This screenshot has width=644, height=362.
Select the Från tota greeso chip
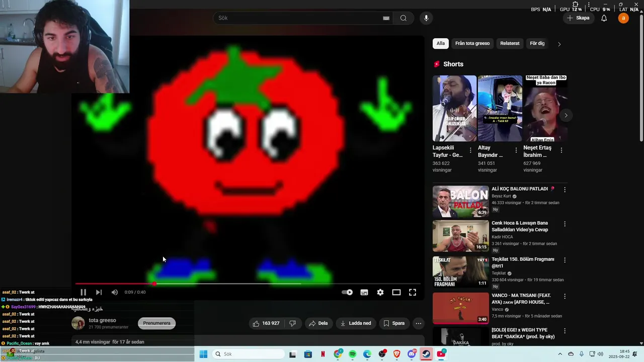(x=472, y=43)
